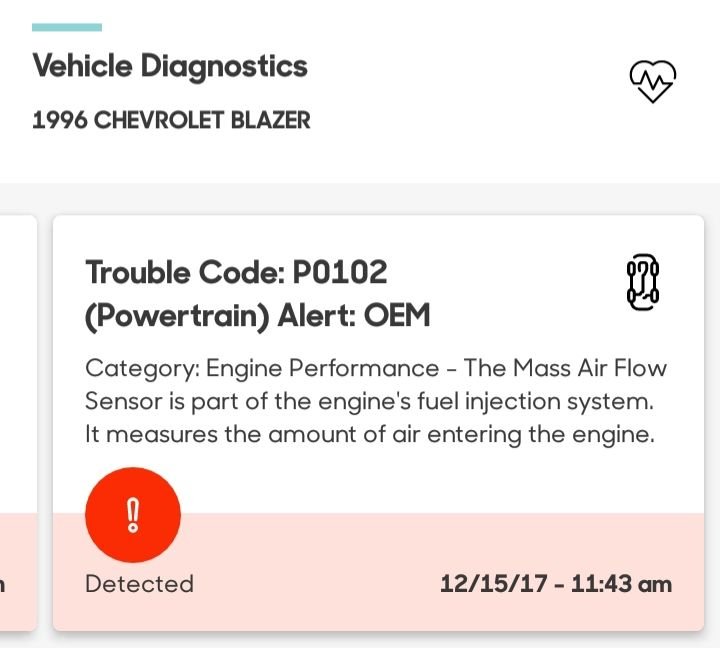Open the Trouble Code P0102 title

[x=236, y=271]
